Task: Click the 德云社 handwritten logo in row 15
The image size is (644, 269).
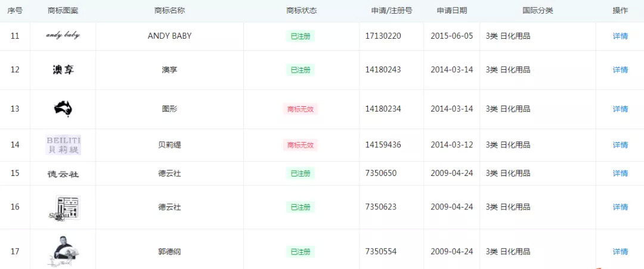Action: (x=63, y=174)
